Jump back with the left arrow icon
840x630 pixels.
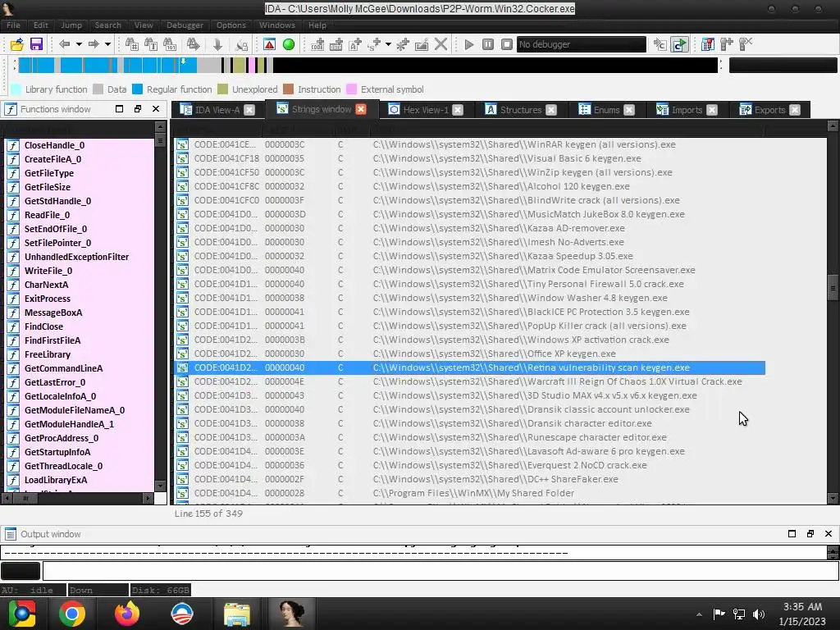click(65, 44)
